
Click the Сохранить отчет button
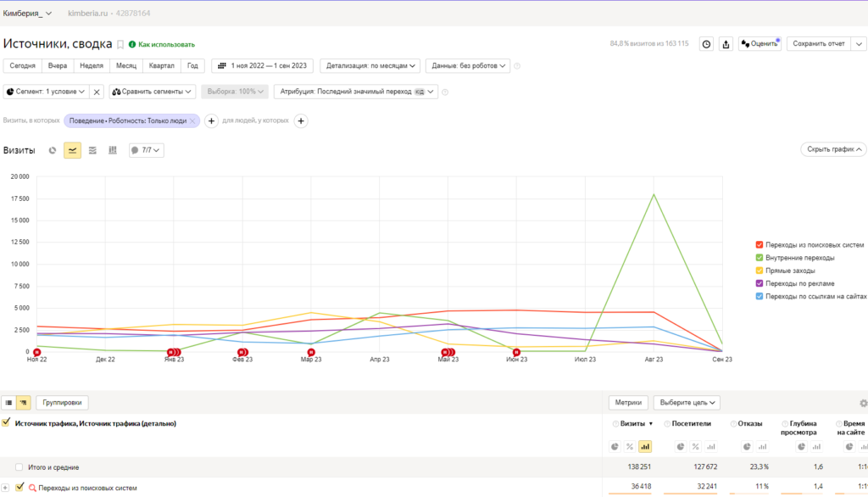pos(819,44)
